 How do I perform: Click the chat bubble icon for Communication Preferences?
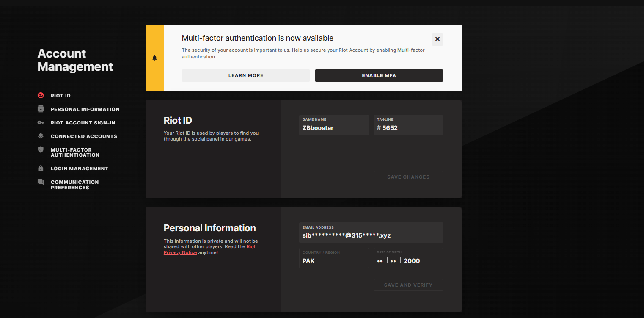click(41, 182)
